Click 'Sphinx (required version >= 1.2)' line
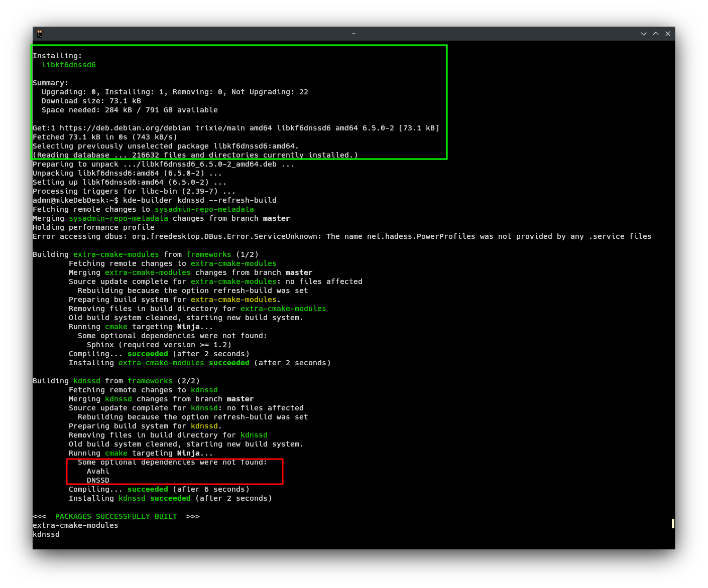Screen dimensions: 708x588 [159, 345]
